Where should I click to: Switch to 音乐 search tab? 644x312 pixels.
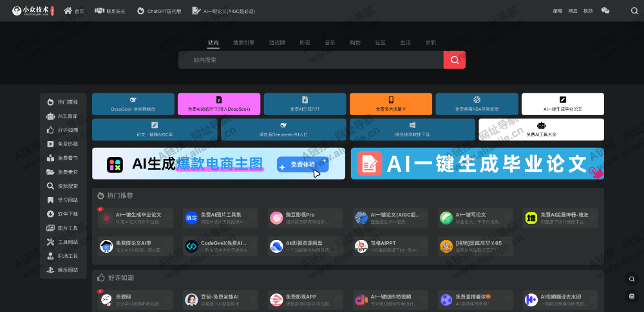coord(330,42)
